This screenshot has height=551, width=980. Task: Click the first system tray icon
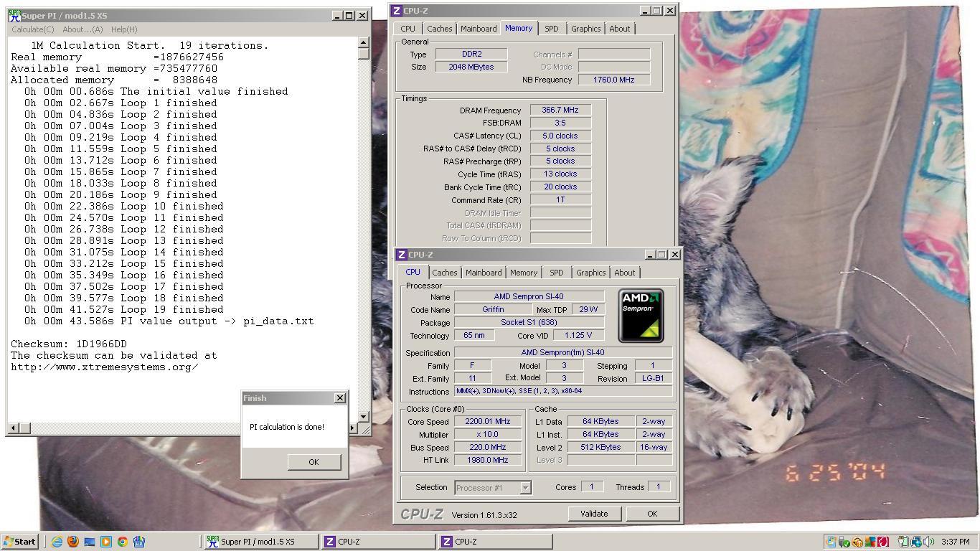[831, 542]
